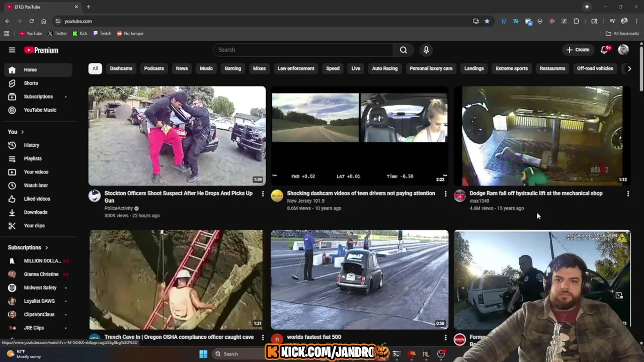Image resolution: width=644 pixels, height=362 pixels.
Task: Select the Dashcams filter chip
Action: [x=121, y=68]
